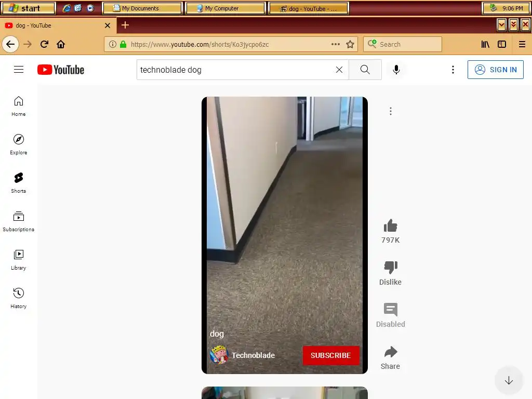Open page actions three-dot menu
Viewport: 532px width, 399px height.
pyautogui.click(x=336, y=44)
